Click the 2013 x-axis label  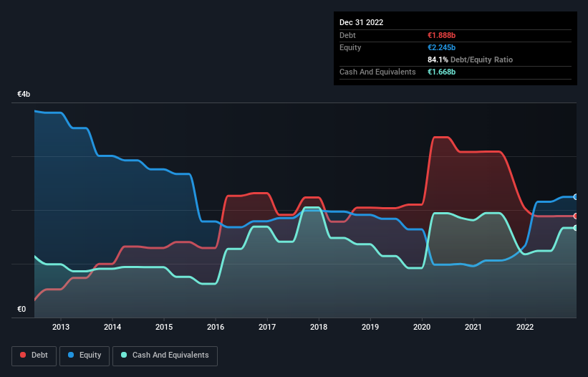[x=61, y=327]
